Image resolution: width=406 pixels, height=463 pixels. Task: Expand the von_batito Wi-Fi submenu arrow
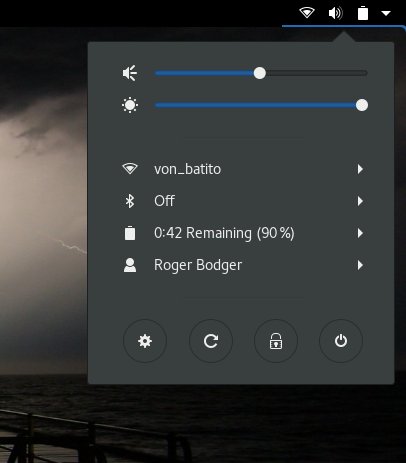[x=360, y=169]
